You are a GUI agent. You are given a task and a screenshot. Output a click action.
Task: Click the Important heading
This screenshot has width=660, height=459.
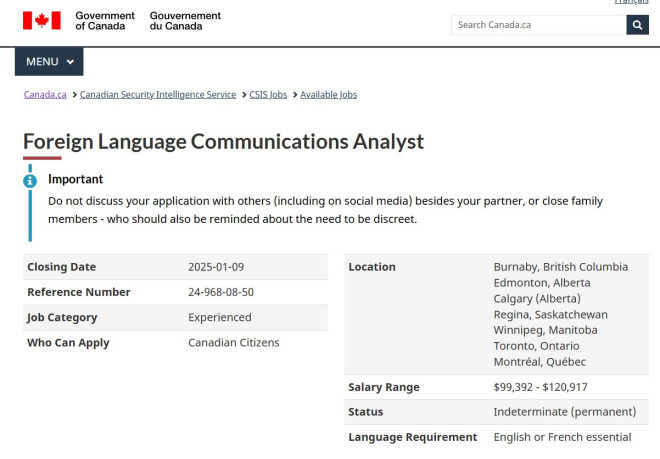point(75,179)
